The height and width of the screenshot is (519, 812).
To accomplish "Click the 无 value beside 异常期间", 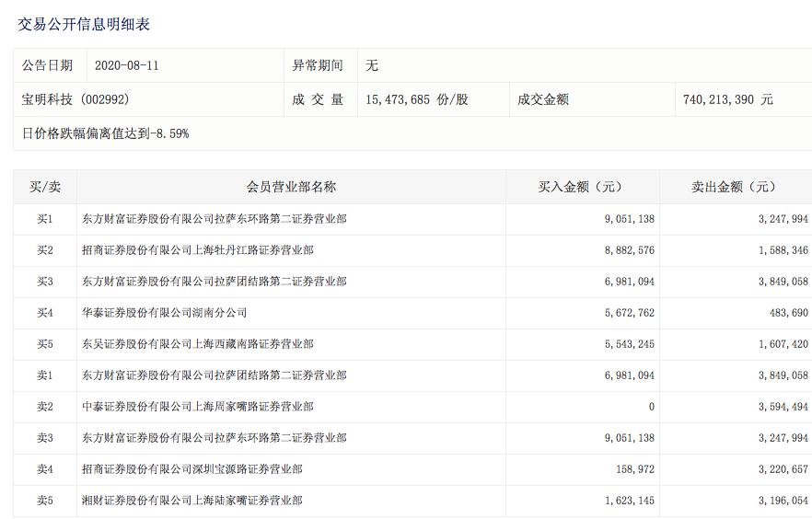I will click(372, 65).
